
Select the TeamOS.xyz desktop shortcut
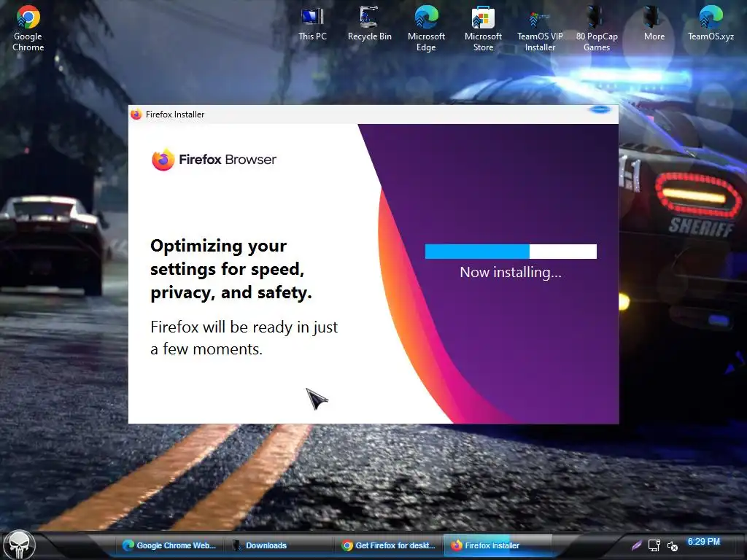(x=711, y=24)
